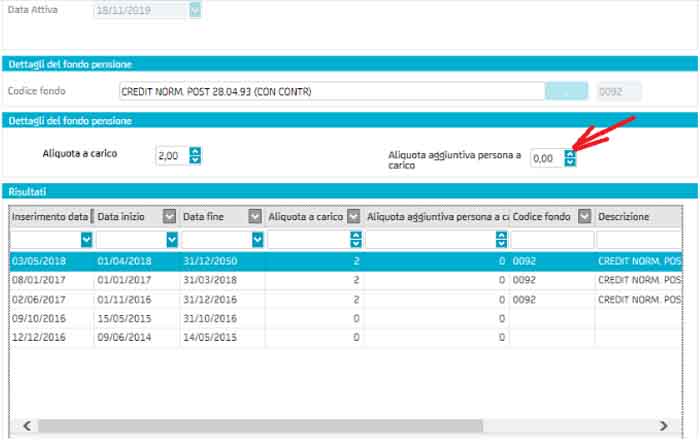Click the lookup button beside Codice fondo
The height and width of the screenshot is (441, 700).
(x=567, y=92)
